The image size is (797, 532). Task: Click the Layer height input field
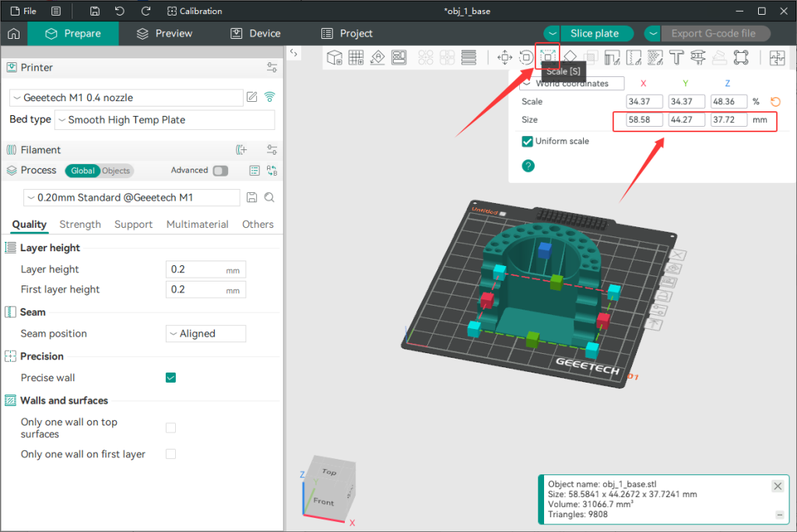pos(196,270)
